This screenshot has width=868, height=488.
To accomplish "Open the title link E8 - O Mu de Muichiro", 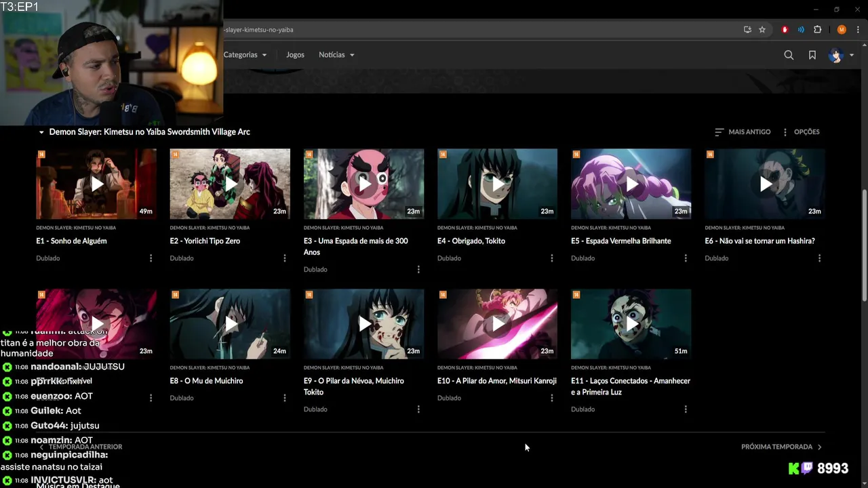I will tap(206, 381).
